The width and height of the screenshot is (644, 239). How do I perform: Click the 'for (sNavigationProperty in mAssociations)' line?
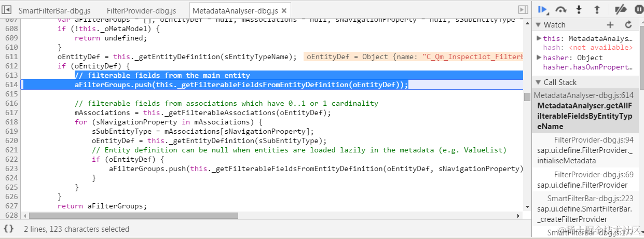[169, 122]
